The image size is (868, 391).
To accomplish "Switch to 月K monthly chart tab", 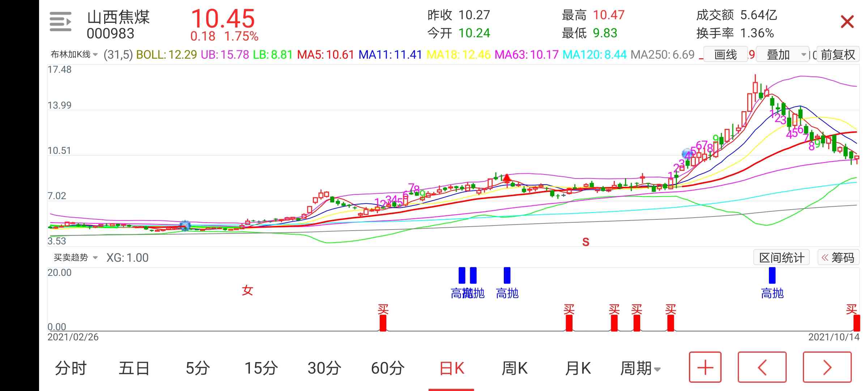I will click(x=578, y=368).
